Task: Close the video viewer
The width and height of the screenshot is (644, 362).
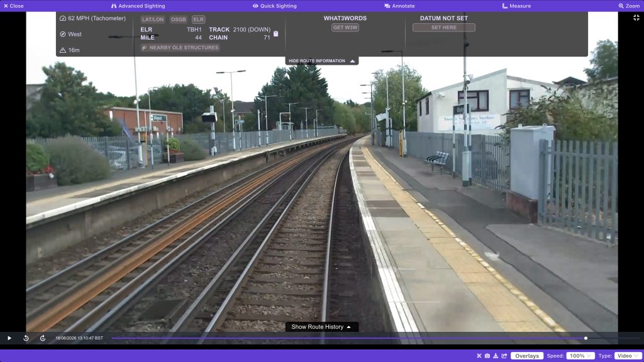Action: click(14, 6)
